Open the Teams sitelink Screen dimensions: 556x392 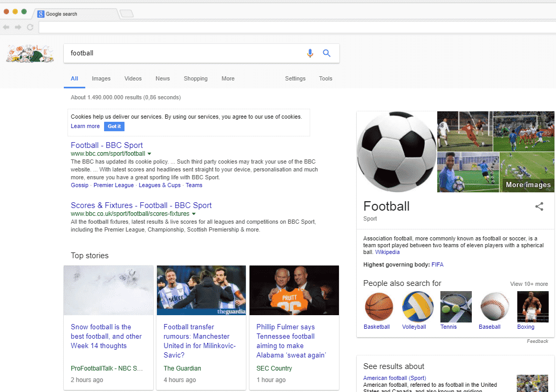194,186
